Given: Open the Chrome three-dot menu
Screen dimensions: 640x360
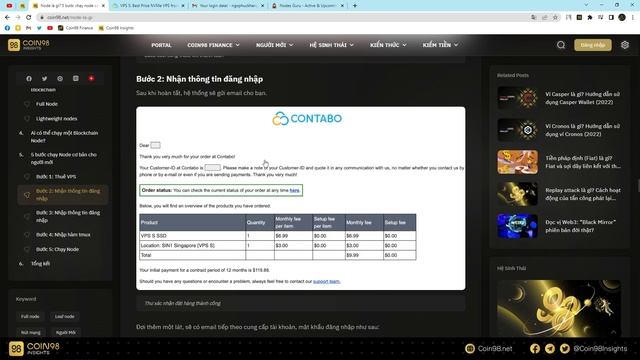Looking at the screenshot, I should (633, 17).
